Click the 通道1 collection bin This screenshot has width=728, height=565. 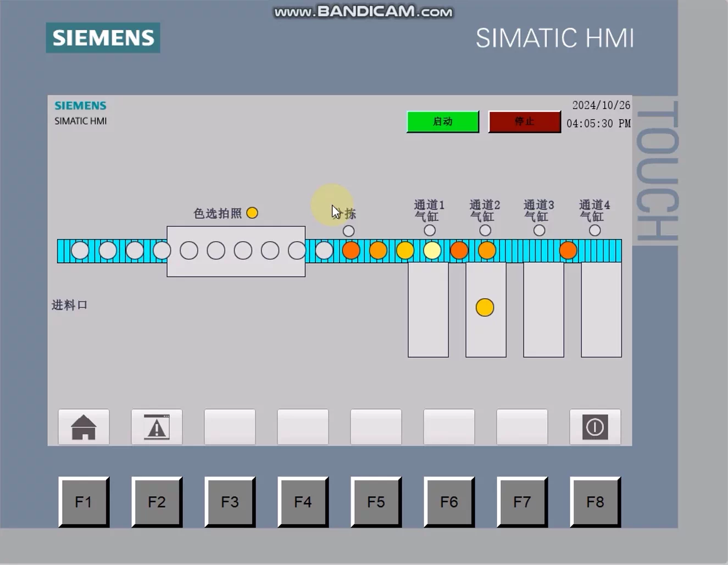pos(428,309)
